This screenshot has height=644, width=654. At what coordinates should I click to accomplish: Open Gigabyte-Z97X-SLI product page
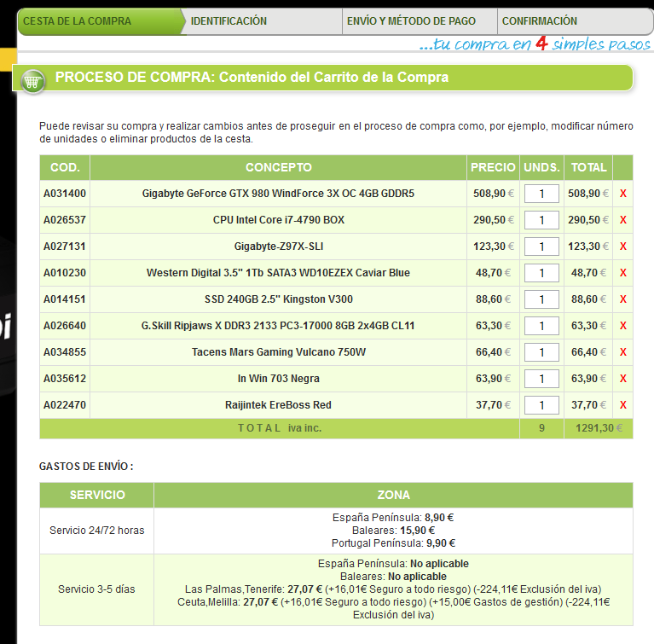coord(279,247)
